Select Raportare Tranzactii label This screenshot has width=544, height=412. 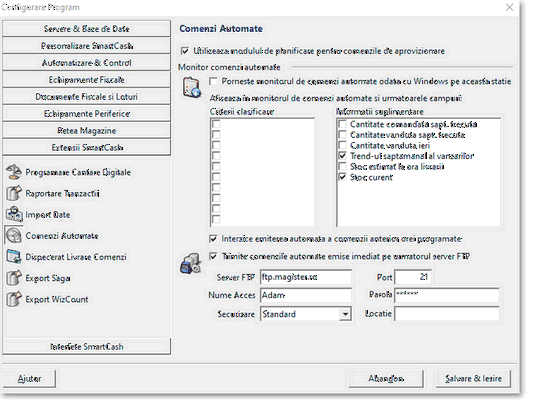click(62, 194)
